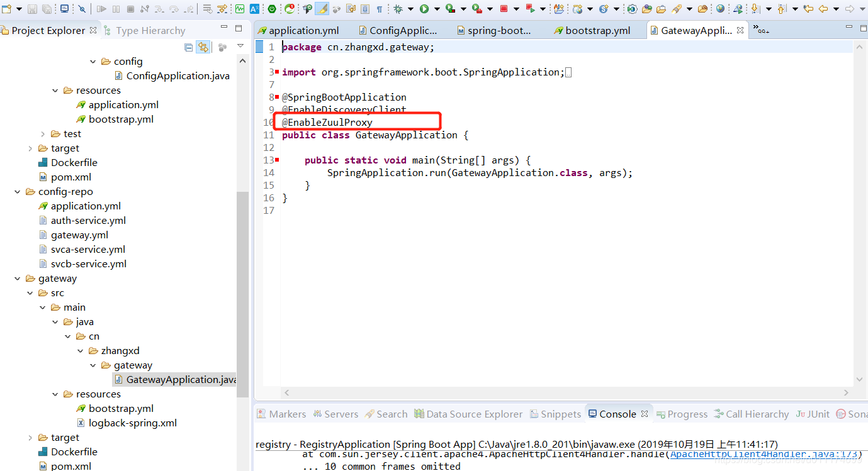Switch to spring-boot... editor tab
This screenshot has width=868, height=471.
(x=493, y=30)
